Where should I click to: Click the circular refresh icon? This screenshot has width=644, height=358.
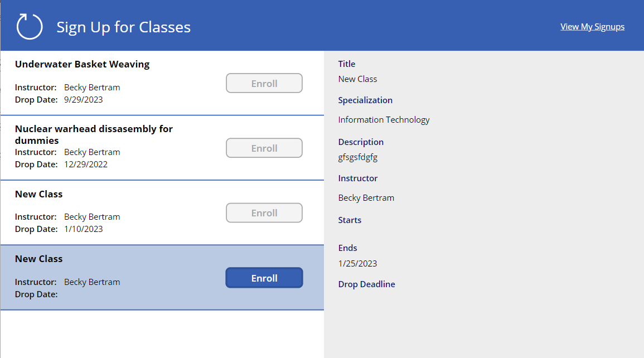(x=30, y=26)
